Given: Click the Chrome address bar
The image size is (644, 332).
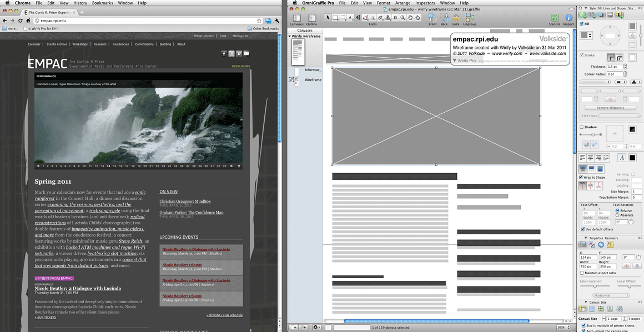Looking at the screenshot, I should pos(148,21).
